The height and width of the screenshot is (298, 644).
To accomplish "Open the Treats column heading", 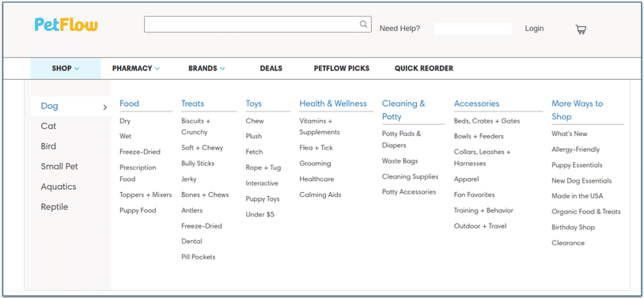I will point(192,104).
